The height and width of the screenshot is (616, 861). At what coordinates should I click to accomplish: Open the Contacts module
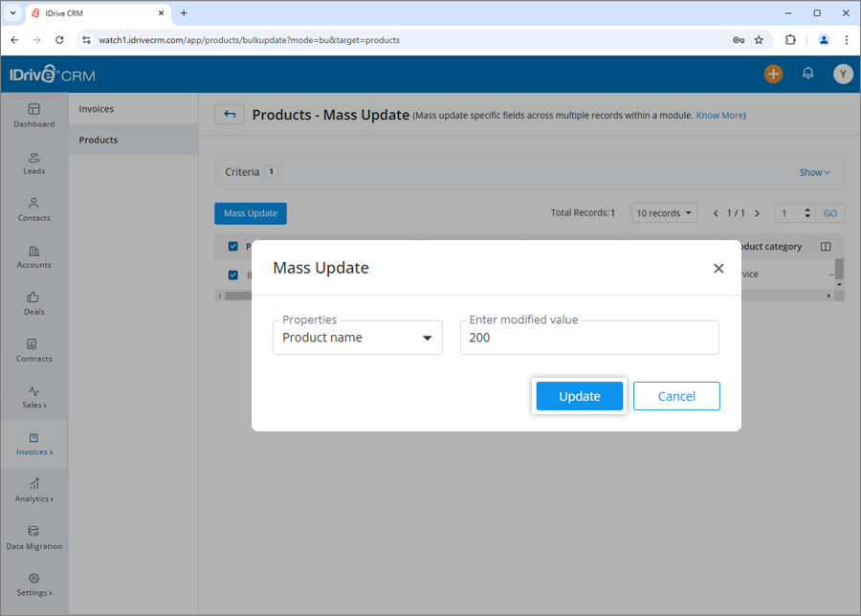(x=33, y=211)
